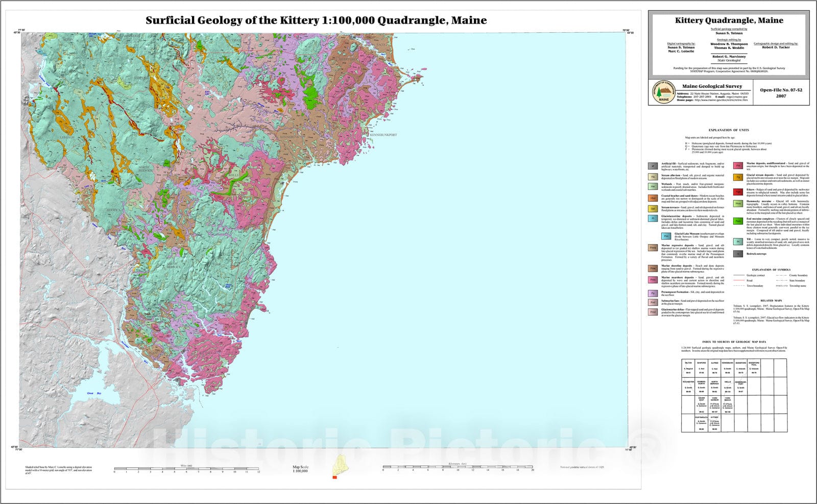
Task: Click the Maine Geological Survey heading
Action: [712, 86]
